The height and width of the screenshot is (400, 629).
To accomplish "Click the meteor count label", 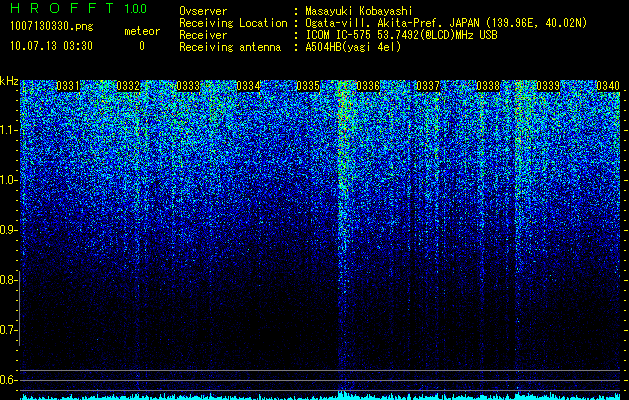I will pos(142,31).
